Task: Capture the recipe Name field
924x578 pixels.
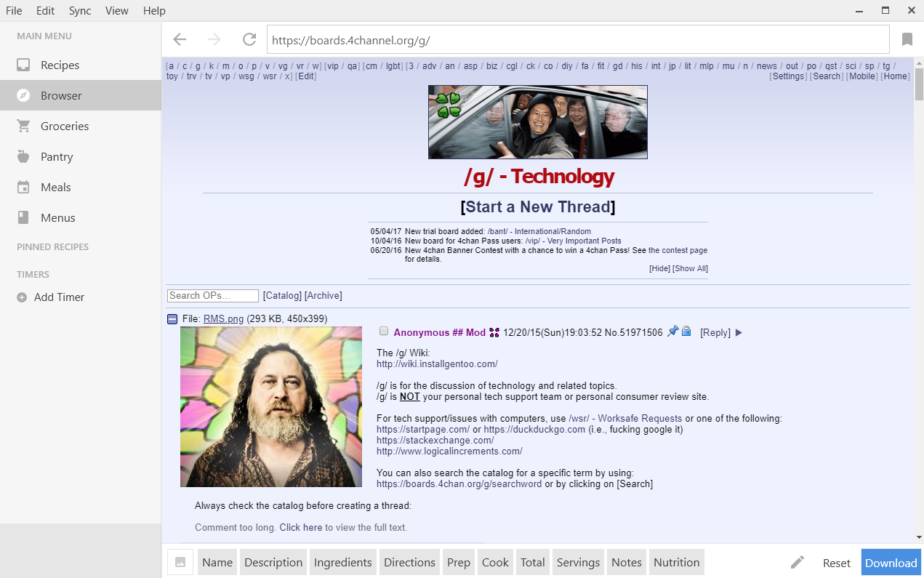Action: tap(217, 562)
